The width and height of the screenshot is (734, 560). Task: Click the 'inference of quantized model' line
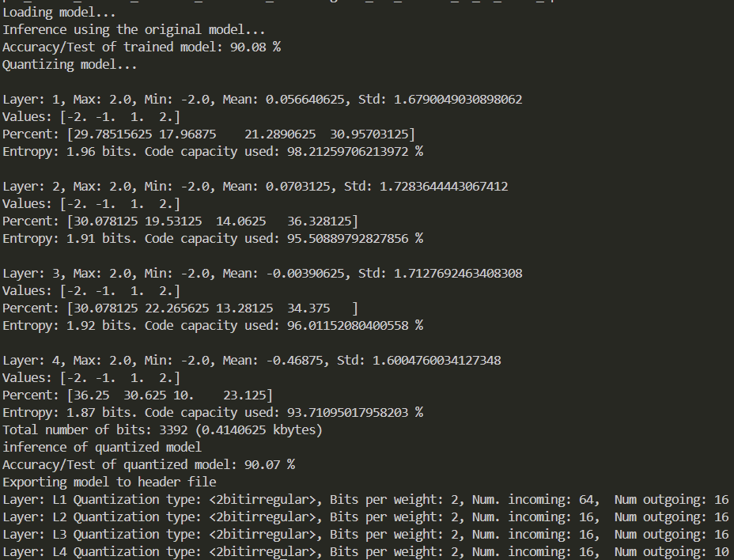(102, 448)
